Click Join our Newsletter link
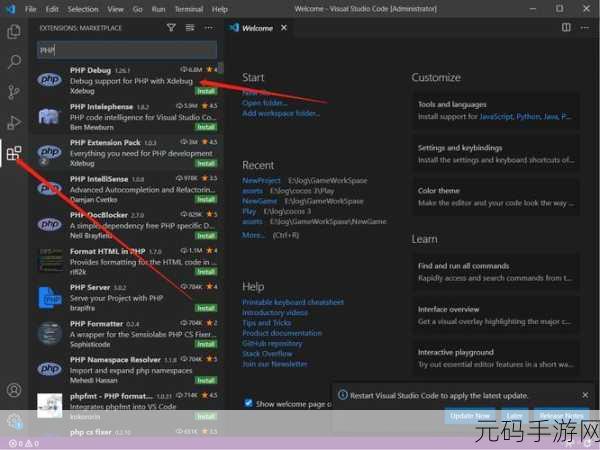 pos(274,364)
